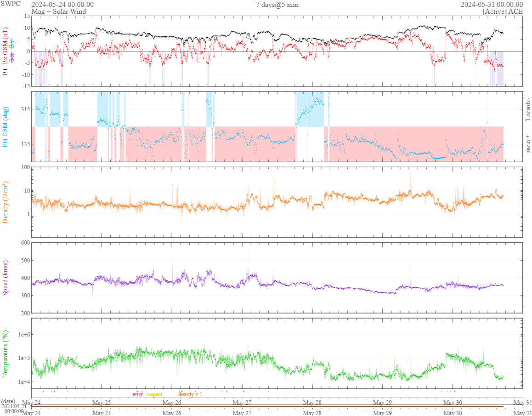Click the end date 2024-05-31 00:00:00 header
The image size is (532, 416).
pyautogui.click(x=492, y=5)
